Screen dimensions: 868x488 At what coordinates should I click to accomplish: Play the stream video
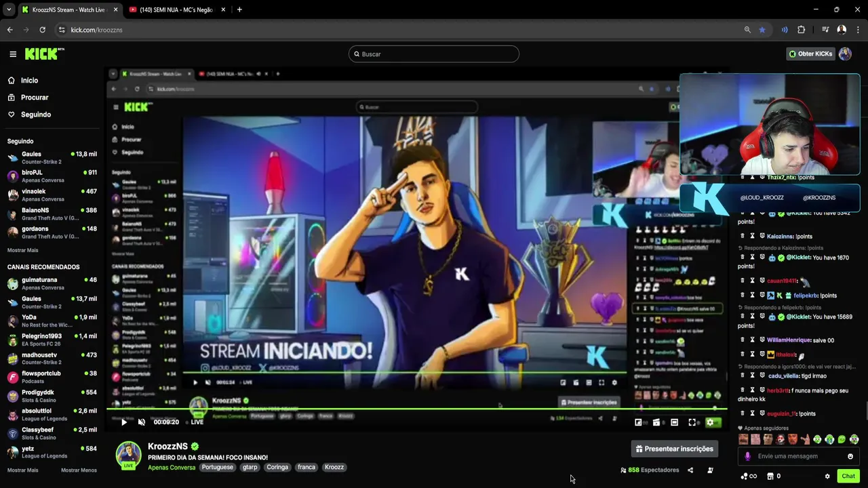point(123,422)
